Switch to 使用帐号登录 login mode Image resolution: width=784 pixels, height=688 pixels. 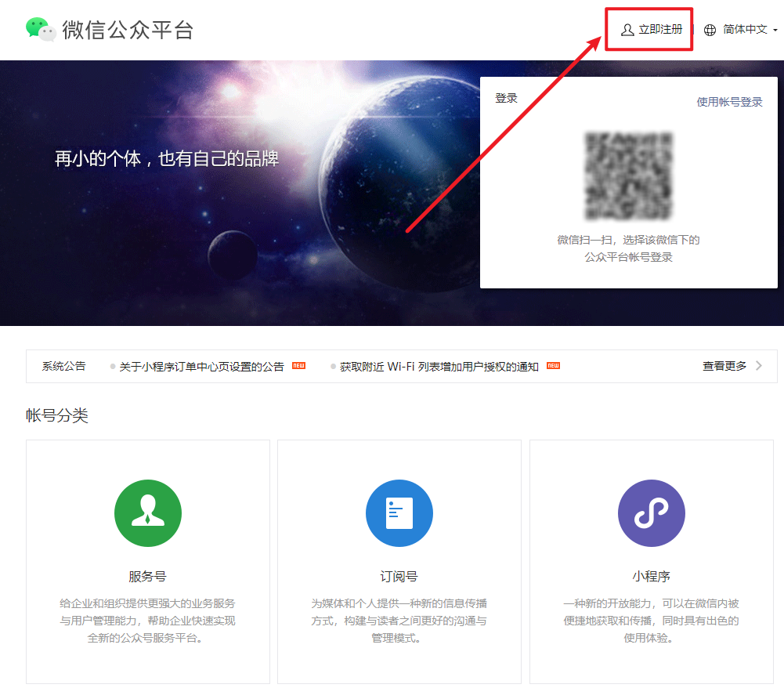[x=729, y=102]
